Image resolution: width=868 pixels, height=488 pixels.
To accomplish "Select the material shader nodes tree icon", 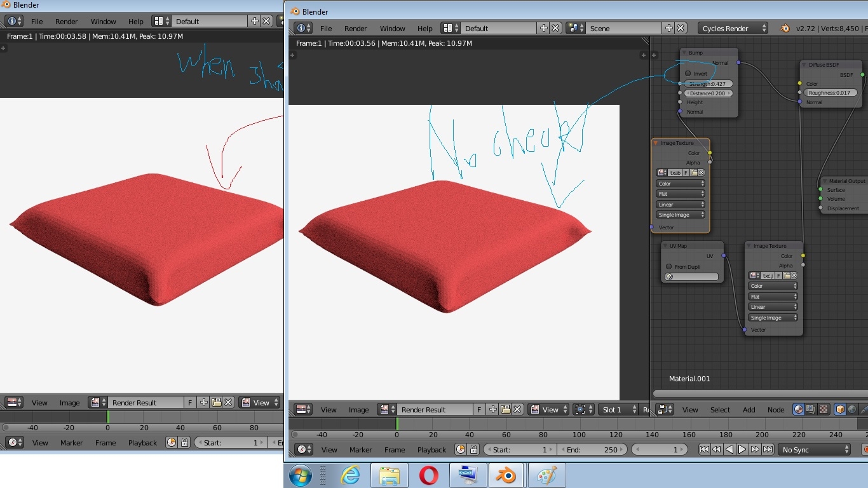I will click(x=799, y=410).
